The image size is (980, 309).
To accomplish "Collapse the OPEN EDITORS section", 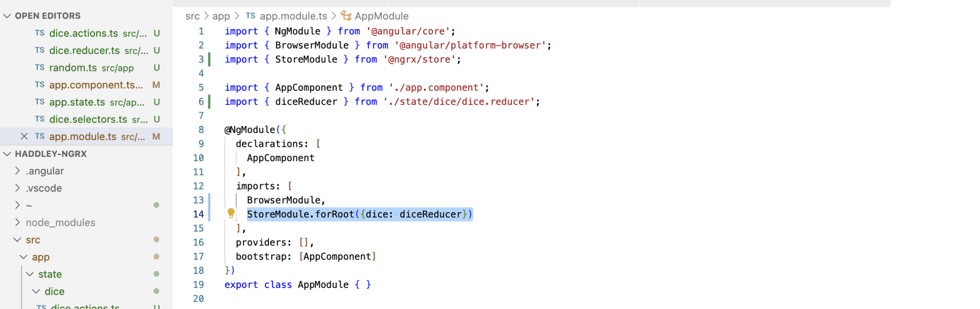I will pyautogui.click(x=7, y=16).
